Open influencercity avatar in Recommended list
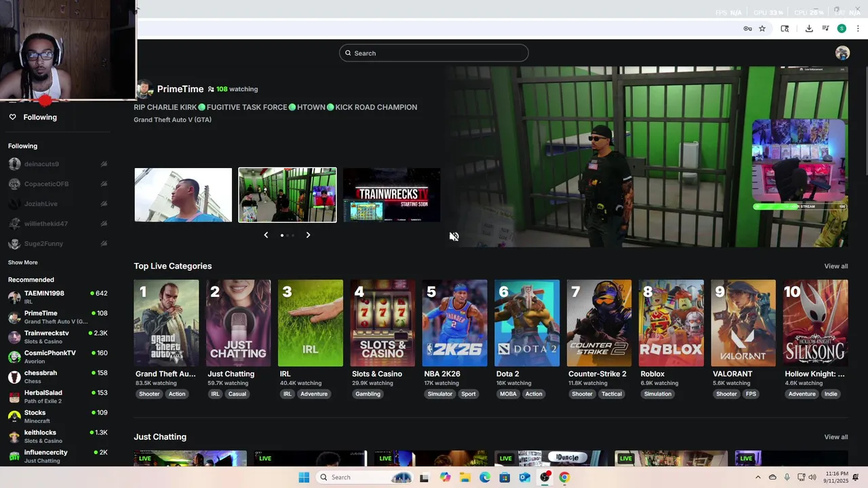The width and height of the screenshot is (868, 488). click(14, 456)
